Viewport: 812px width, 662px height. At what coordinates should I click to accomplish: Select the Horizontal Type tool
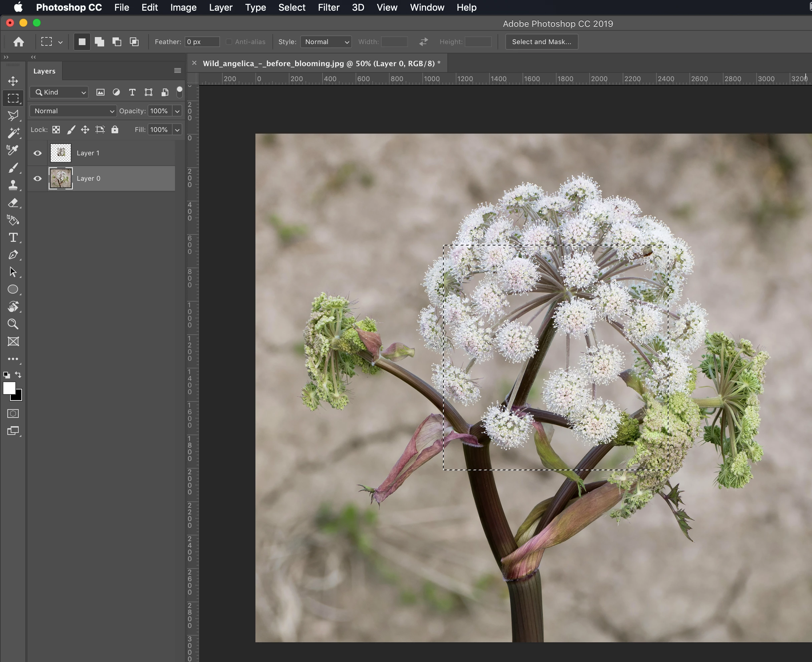click(x=13, y=237)
